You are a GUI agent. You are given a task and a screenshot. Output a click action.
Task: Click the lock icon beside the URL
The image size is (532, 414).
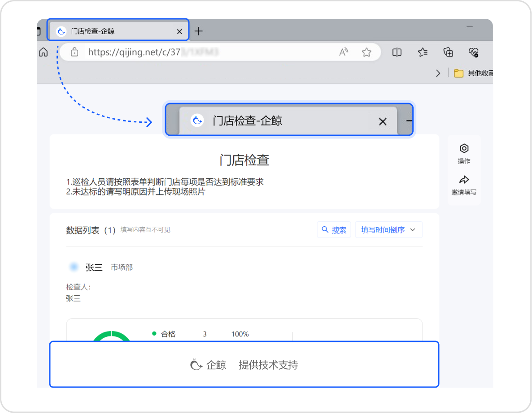click(75, 52)
